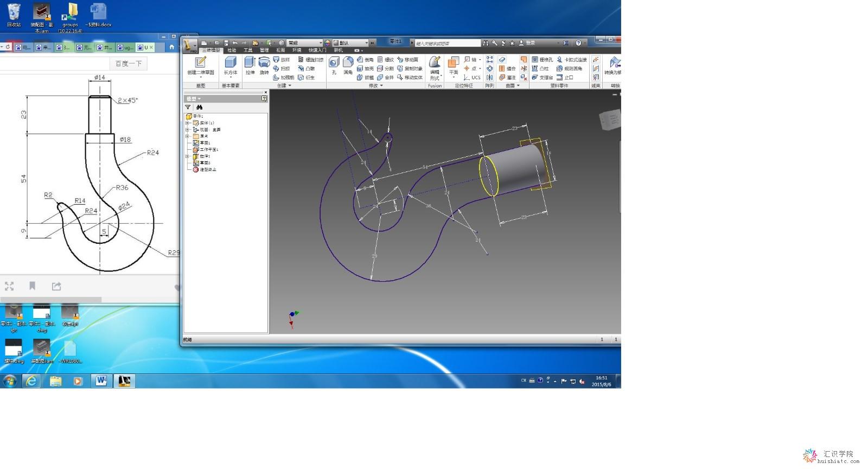Expand the 修改 panel dropdown
The height and width of the screenshot is (469, 868).
click(x=376, y=85)
